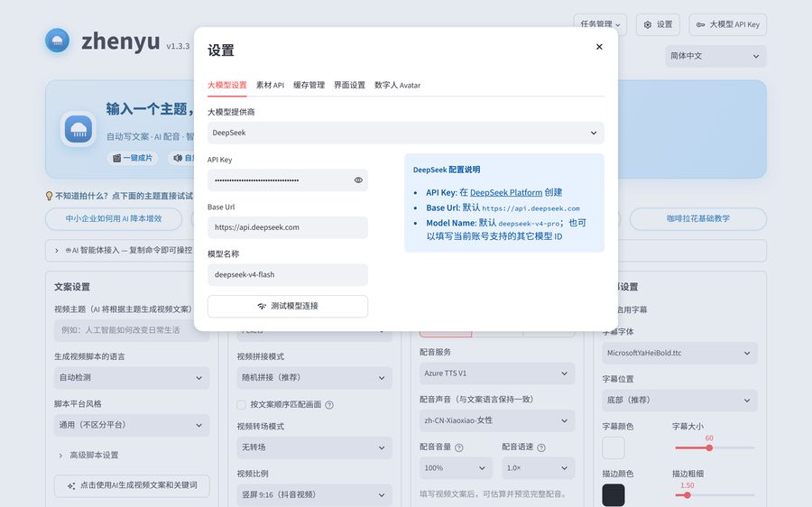Switch to the 界面设置 tab
This screenshot has width=812, height=507.
click(349, 85)
